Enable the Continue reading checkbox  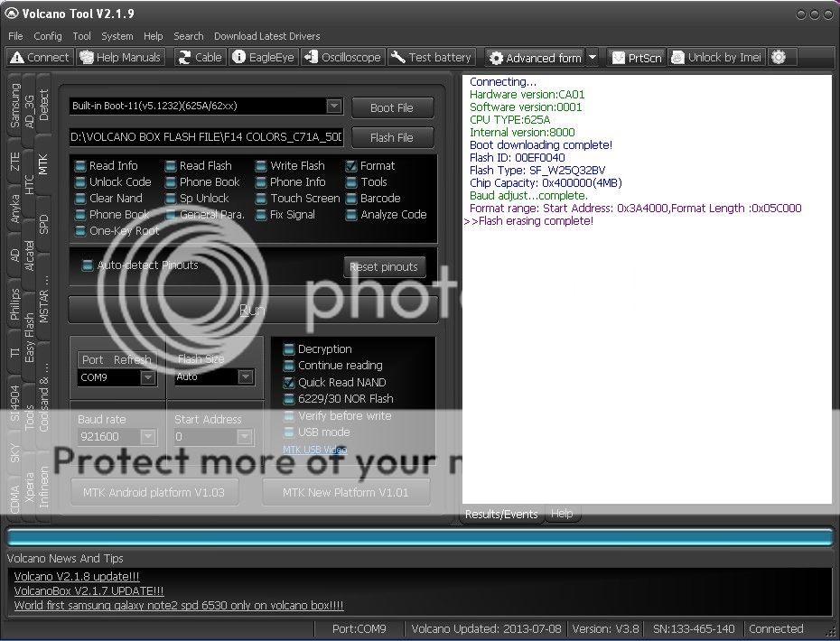point(289,366)
